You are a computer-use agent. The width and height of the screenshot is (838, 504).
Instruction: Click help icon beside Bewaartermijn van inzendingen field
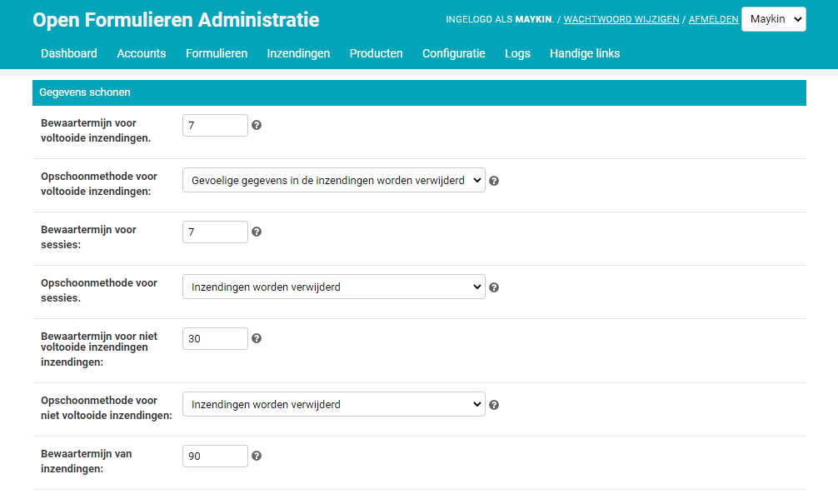click(x=257, y=456)
